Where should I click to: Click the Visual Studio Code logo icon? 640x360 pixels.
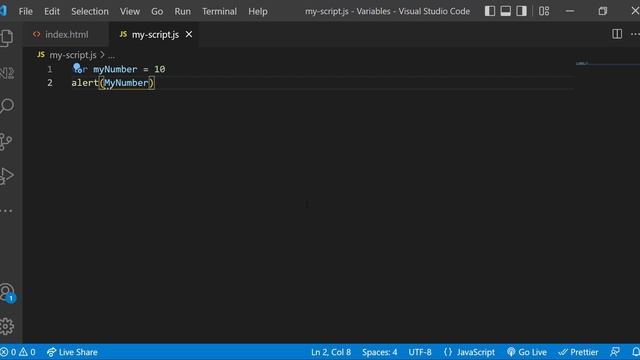pyautogui.click(x=3, y=11)
